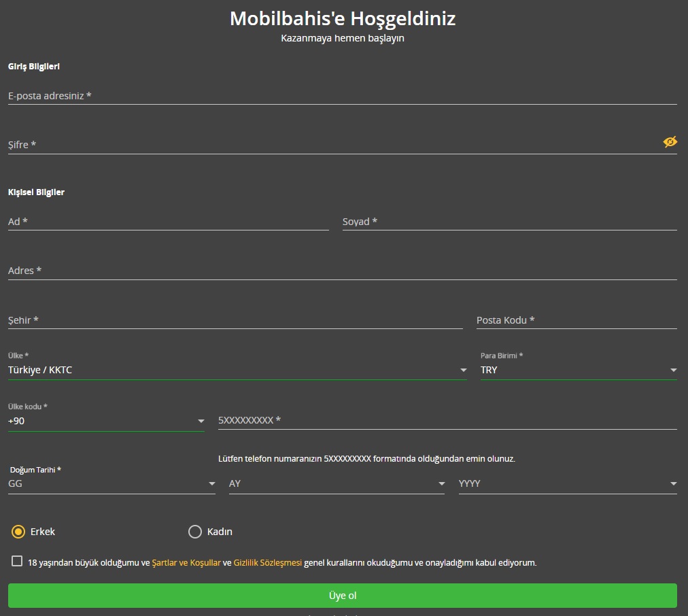Click the Doğum Tarihi label
Image resolution: width=688 pixels, height=616 pixels.
coord(35,470)
